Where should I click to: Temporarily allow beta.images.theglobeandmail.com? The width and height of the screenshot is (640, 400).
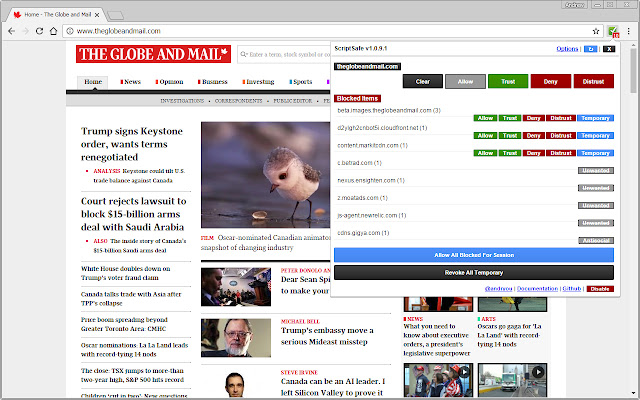596,118
